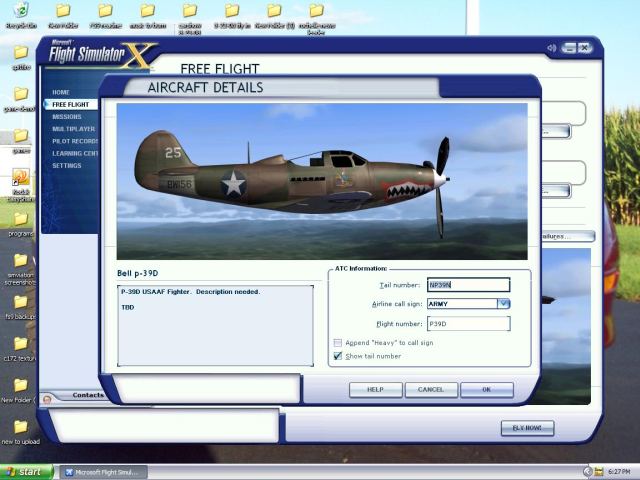Open the Airline call sign dropdown arrow

click(503, 304)
